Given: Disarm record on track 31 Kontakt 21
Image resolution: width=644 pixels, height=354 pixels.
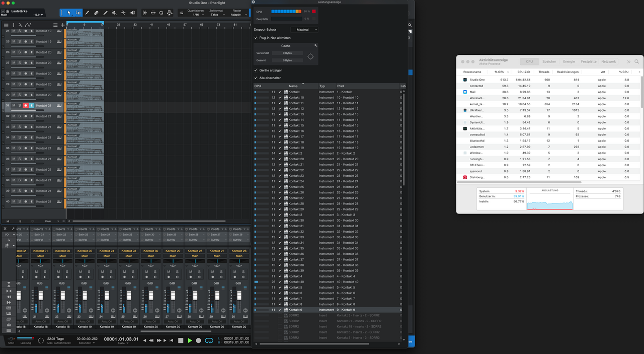Looking at the screenshot, I should [x=26, y=106].
